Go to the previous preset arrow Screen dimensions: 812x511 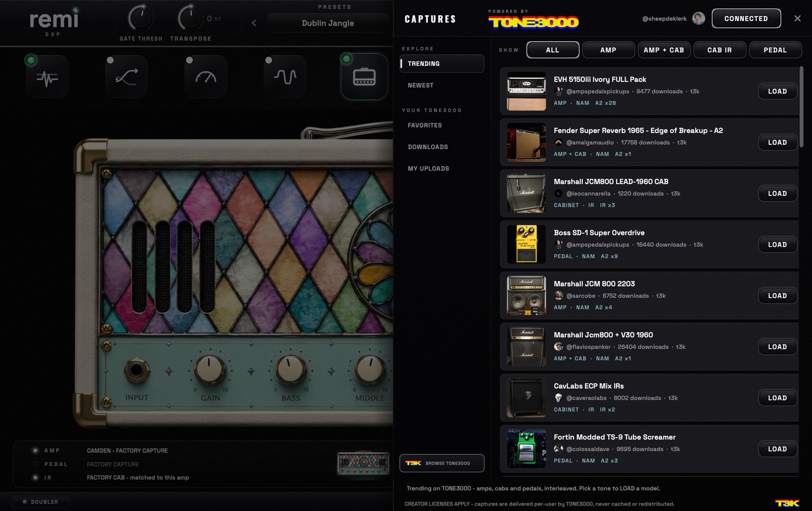254,23
